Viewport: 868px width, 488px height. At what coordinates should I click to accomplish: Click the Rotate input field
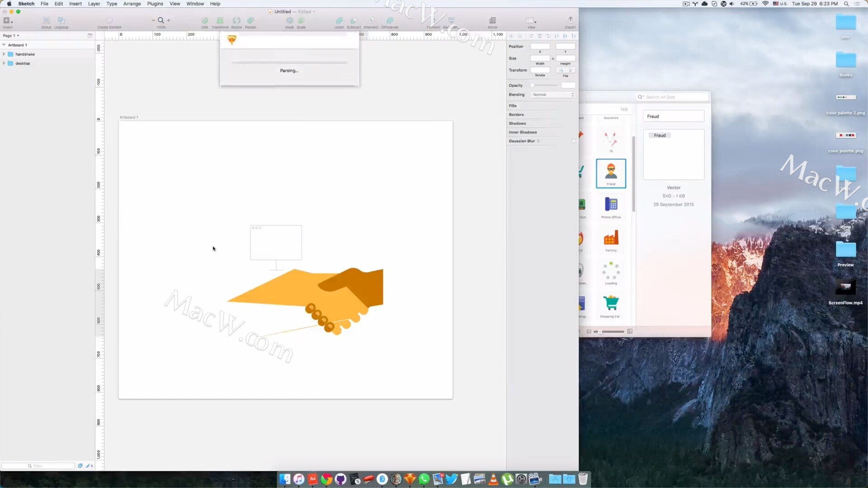(x=540, y=70)
